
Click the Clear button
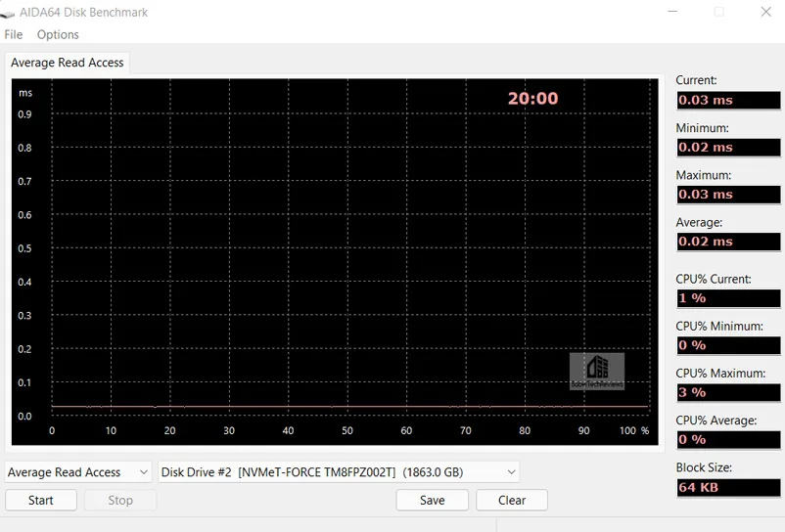tap(512, 500)
